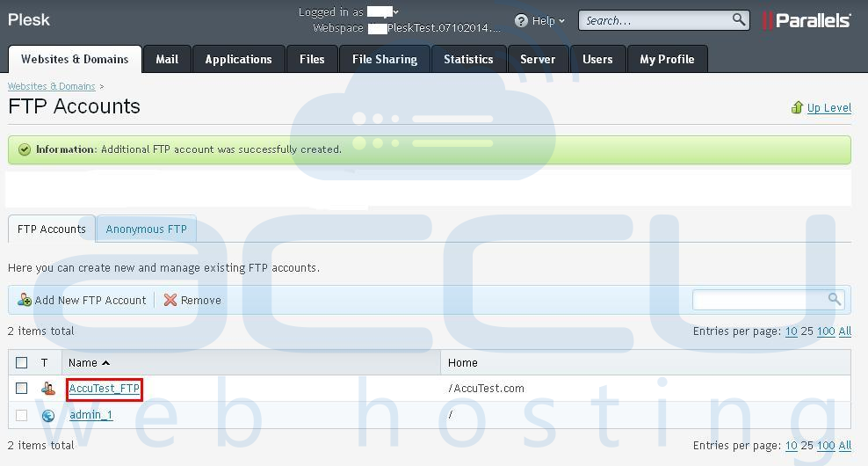Image resolution: width=868 pixels, height=466 pixels.
Task: Open the Applications tab
Action: point(239,59)
